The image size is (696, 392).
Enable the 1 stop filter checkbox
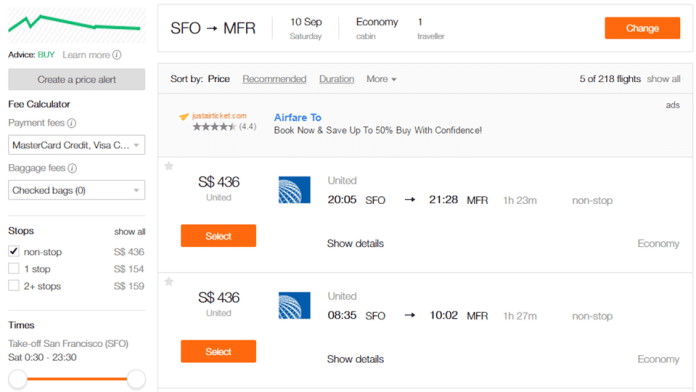tap(14, 269)
